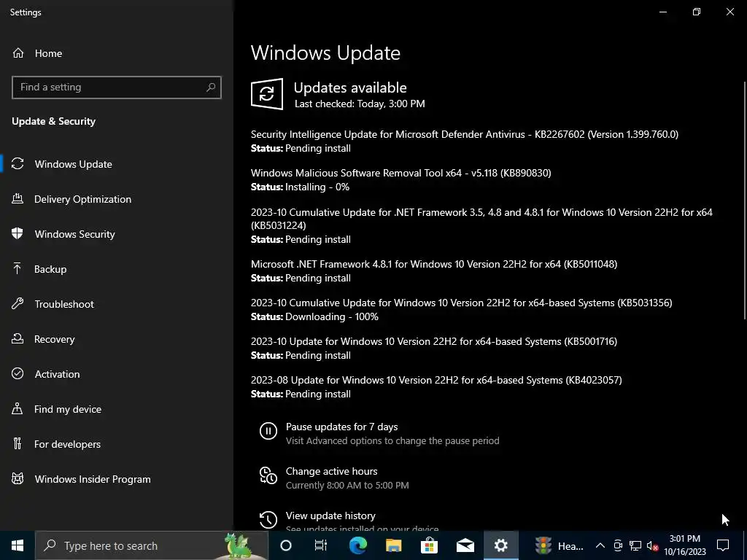747x560 pixels.
Task: Click the taskbar Type here to search box
Action: (152, 545)
